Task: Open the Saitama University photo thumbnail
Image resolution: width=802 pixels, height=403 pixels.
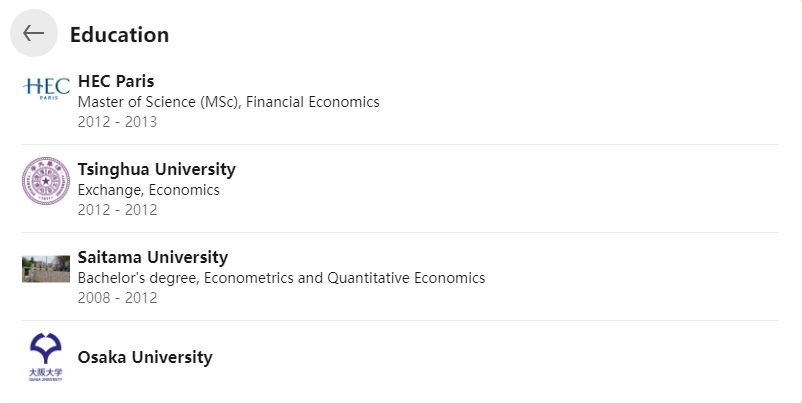Action: 46,269
